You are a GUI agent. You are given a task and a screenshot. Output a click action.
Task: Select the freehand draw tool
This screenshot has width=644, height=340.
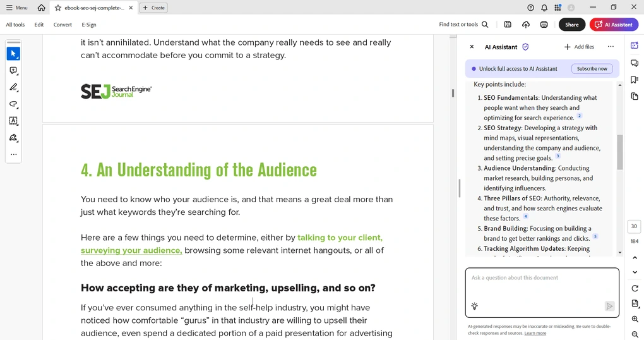13,104
